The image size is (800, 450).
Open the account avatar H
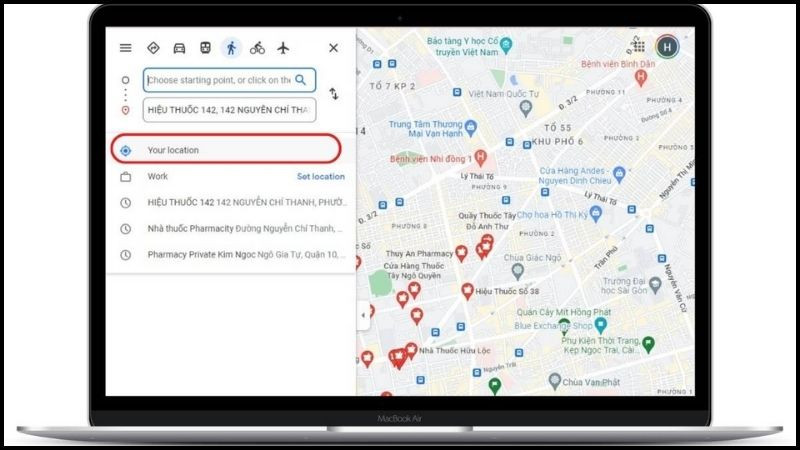667,46
